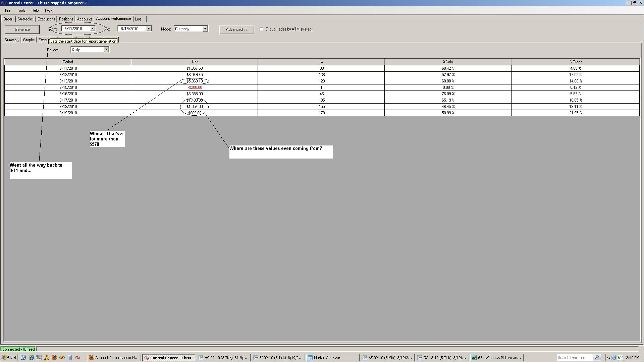Launch NinjaTrader from quick launch icon
The width and height of the screenshot is (644, 362).
coord(77,358)
